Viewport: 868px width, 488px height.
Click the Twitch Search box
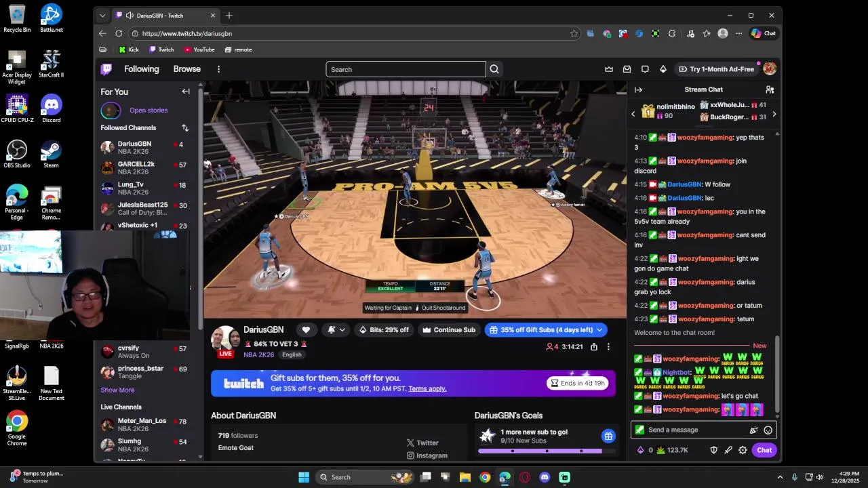point(406,69)
